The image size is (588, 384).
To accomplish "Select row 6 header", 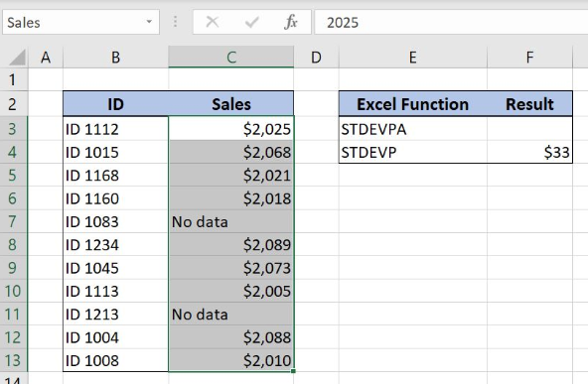I will (14, 198).
